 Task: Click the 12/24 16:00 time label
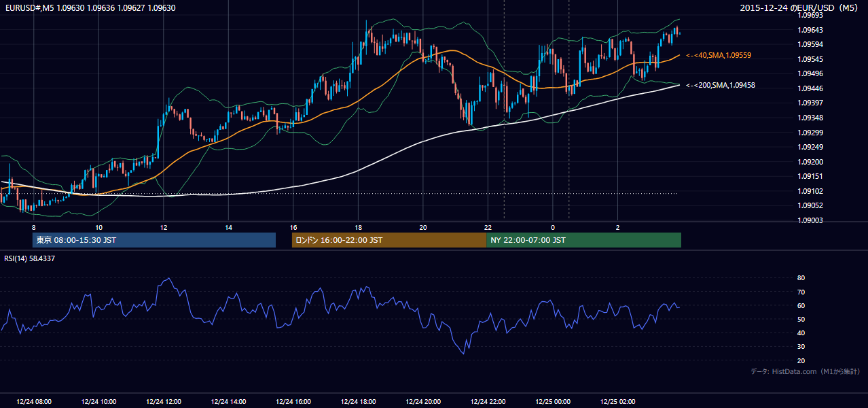[293, 402]
